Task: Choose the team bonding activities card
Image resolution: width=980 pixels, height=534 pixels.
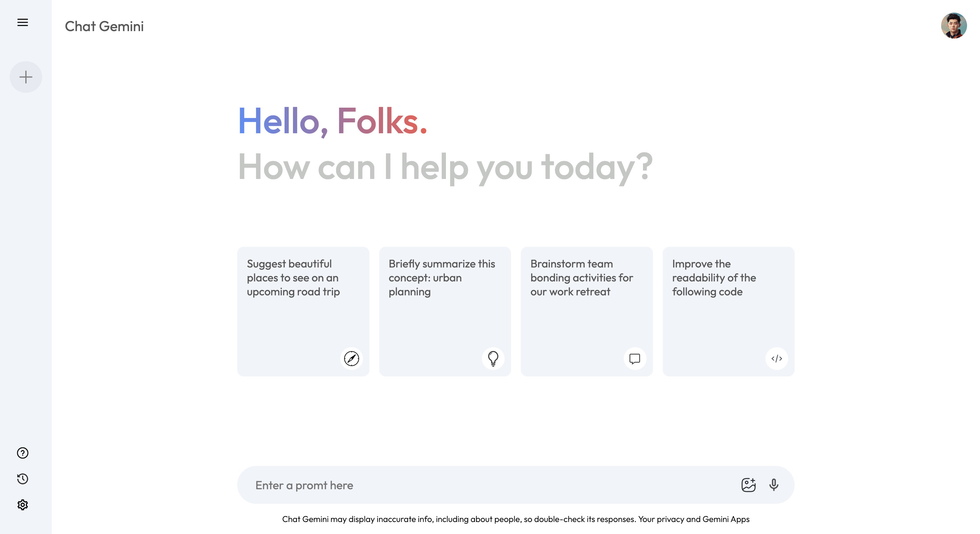Action: pyautogui.click(x=587, y=311)
